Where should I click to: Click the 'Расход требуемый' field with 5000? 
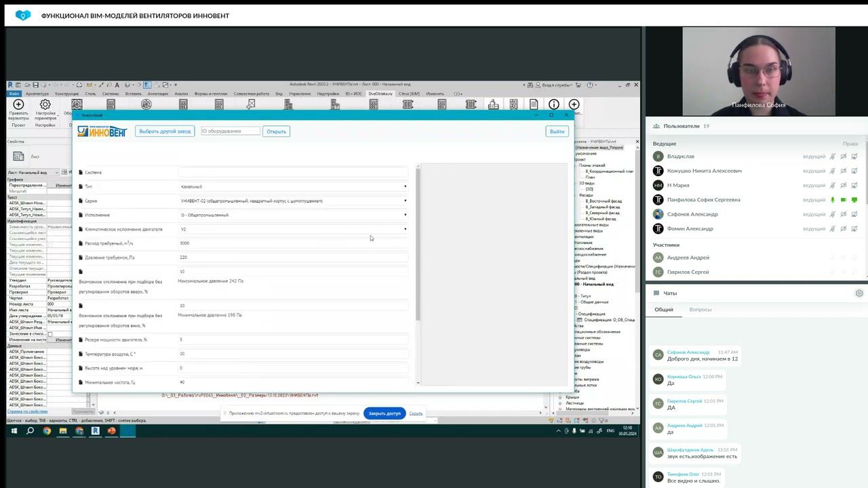point(293,243)
